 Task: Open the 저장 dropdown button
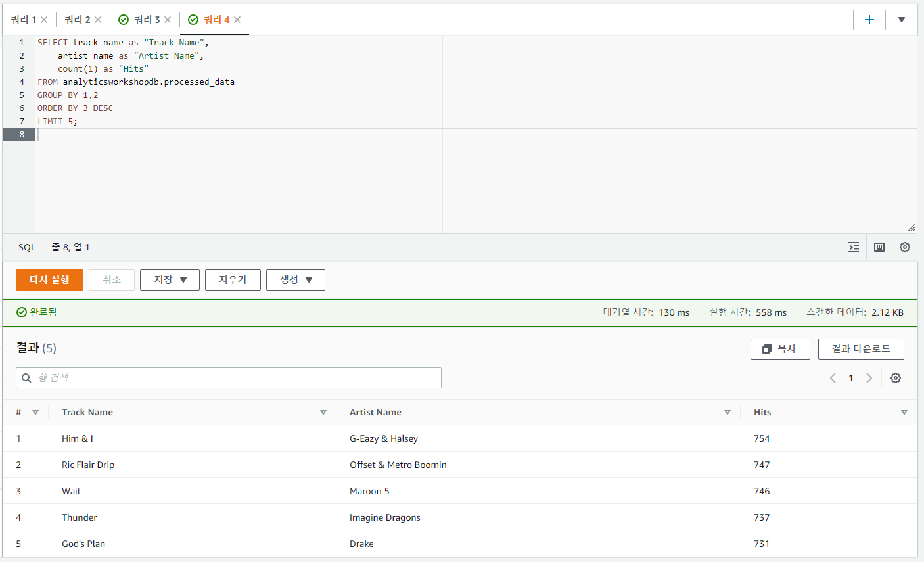pyautogui.click(x=170, y=280)
